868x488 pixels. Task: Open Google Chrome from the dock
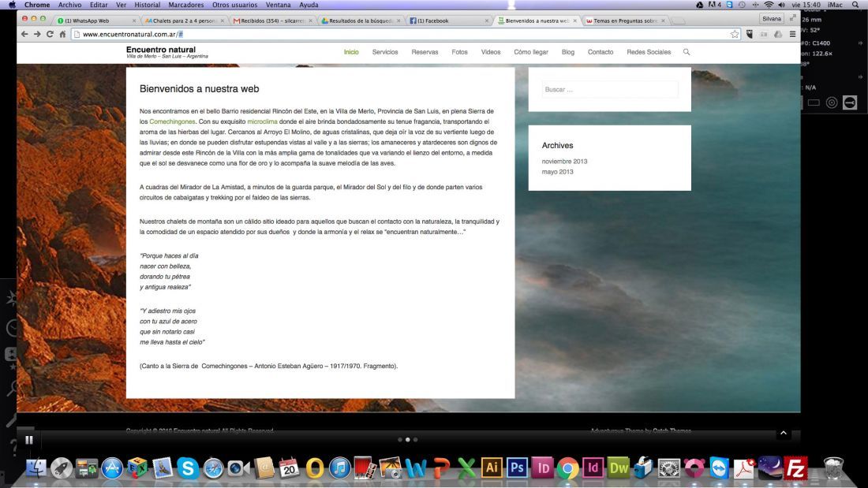(567, 468)
